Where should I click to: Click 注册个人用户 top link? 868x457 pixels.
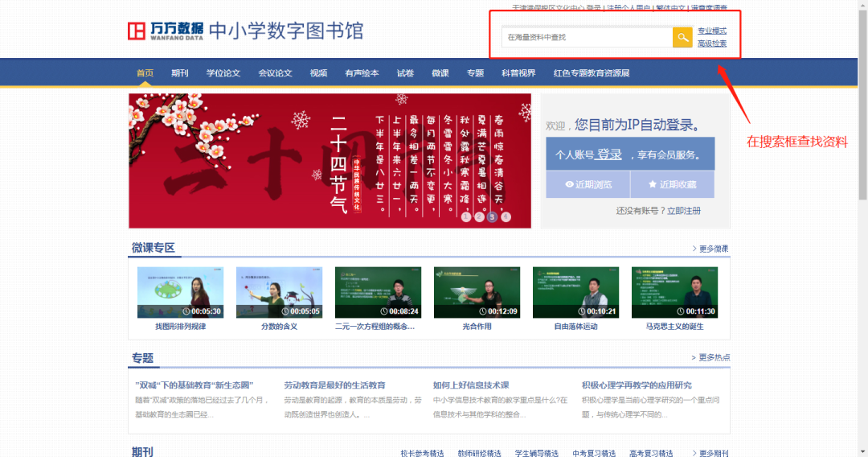[x=628, y=8]
